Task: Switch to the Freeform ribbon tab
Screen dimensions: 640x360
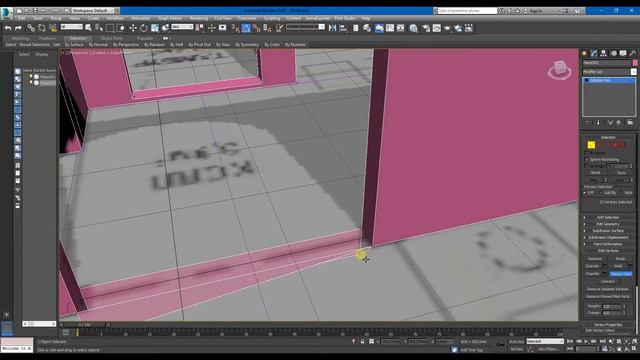Action: click(x=47, y=38)
